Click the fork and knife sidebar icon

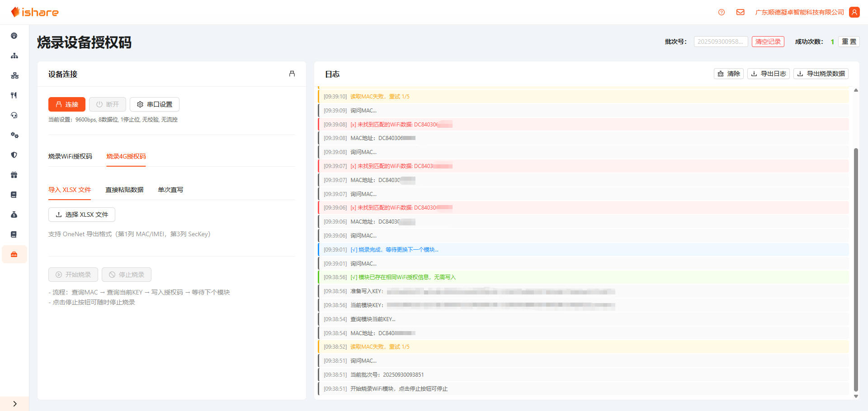[x=14, y=95]
